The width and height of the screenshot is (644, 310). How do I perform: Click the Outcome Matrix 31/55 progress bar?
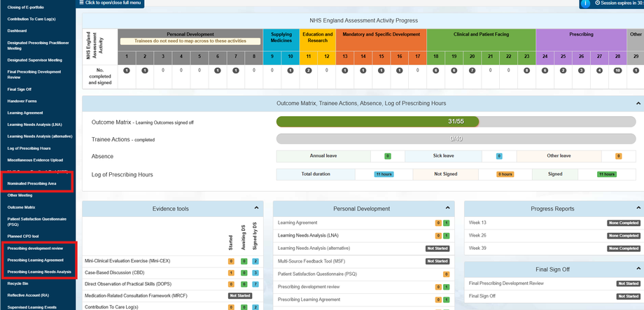coord(456,122)
